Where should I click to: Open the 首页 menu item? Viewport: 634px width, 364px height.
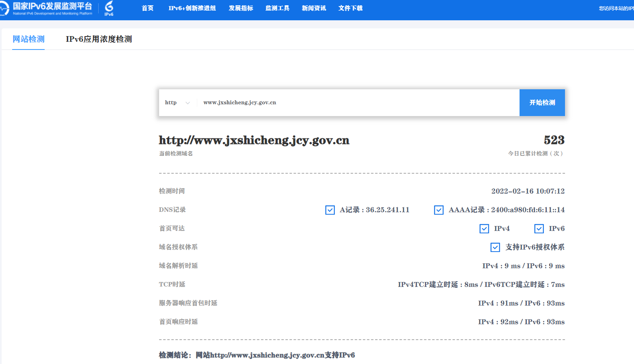coord(147,8)
